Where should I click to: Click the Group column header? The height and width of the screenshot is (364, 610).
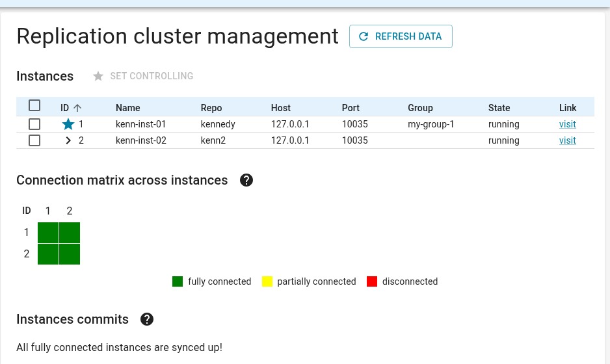click(420, 108)
